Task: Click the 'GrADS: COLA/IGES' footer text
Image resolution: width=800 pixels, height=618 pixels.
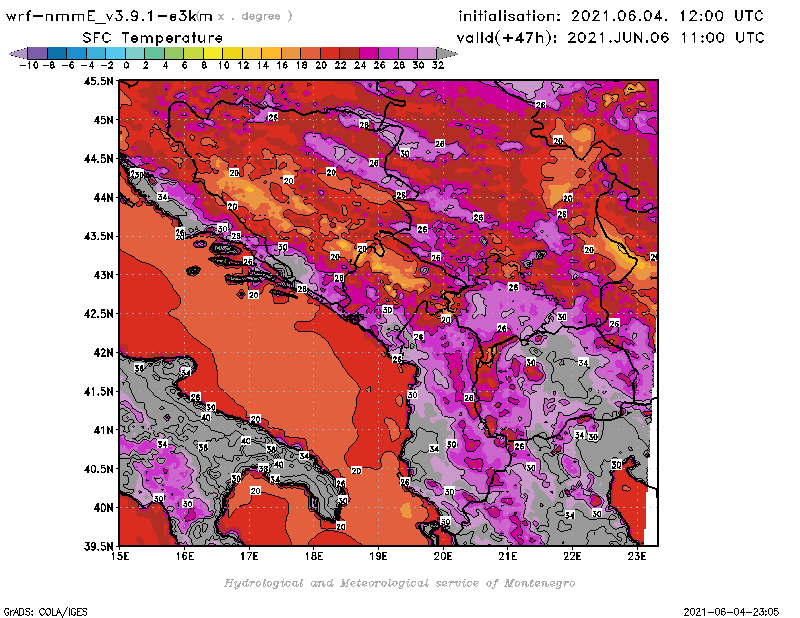Action: coord(45,612)
